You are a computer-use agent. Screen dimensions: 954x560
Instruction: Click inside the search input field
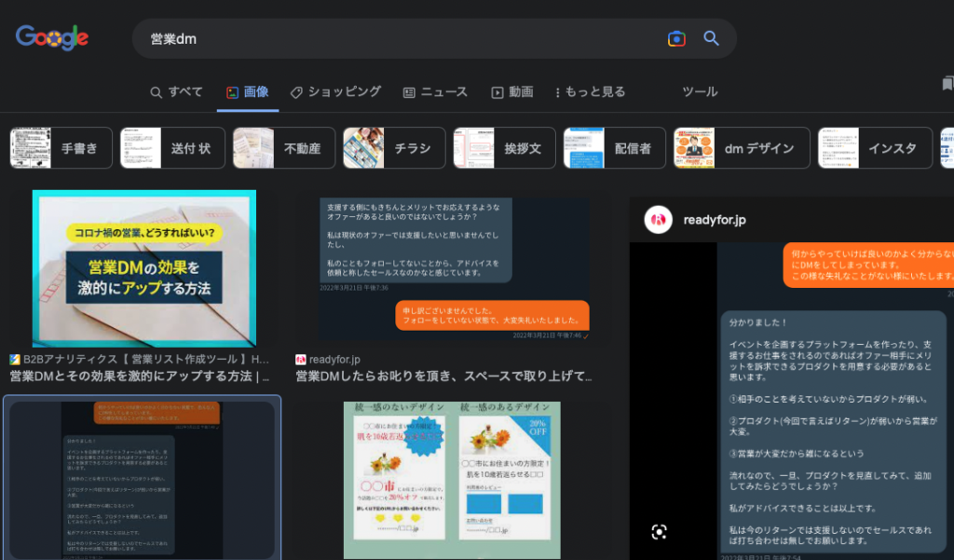coord(373,37)
